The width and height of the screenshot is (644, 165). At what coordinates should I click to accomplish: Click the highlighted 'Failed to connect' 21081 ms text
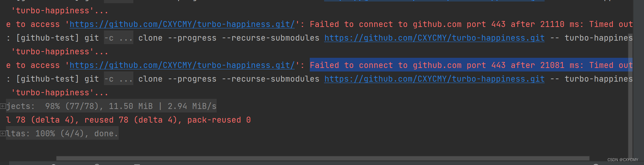[x=471, y=65]
